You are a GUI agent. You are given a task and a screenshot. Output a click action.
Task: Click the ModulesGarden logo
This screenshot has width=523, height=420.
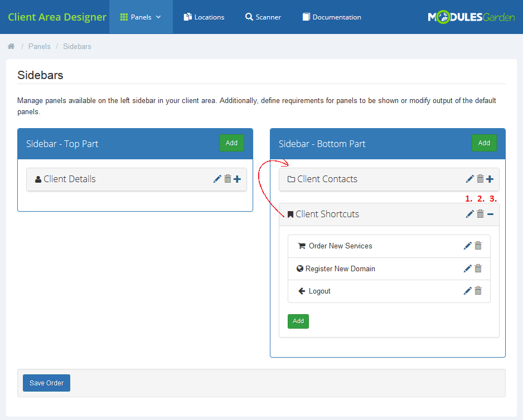(471, 17)
